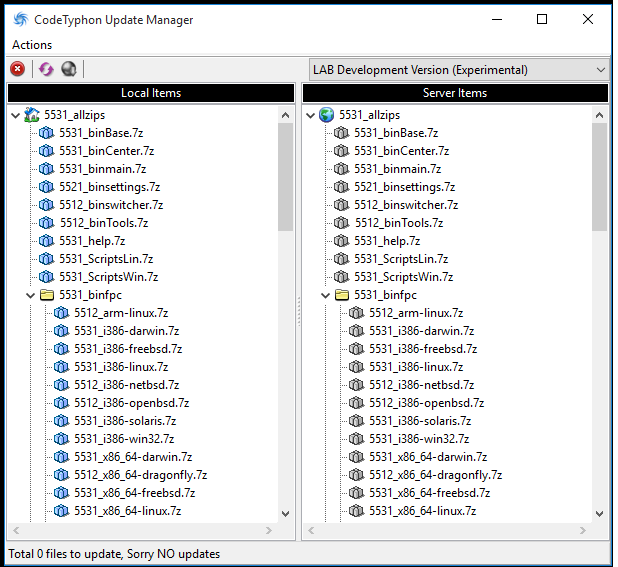Select local 5512_i386-openbsd.7z row
618x567 pixels.
tap(132, 403)
